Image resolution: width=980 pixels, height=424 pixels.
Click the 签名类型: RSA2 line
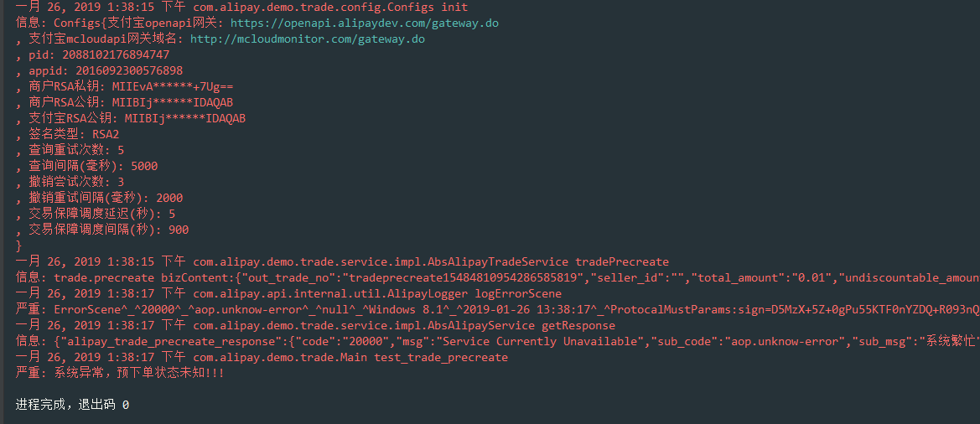tap(74, 134)
